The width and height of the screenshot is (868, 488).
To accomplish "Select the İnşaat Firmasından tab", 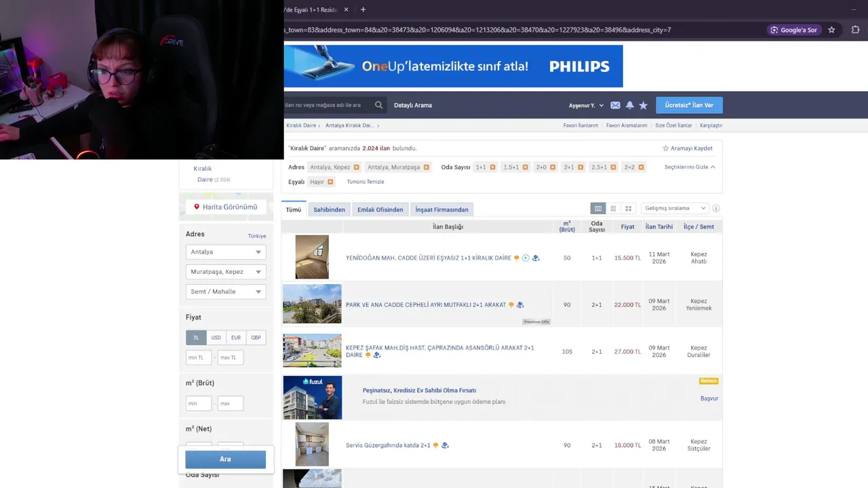I will (441, 209).
